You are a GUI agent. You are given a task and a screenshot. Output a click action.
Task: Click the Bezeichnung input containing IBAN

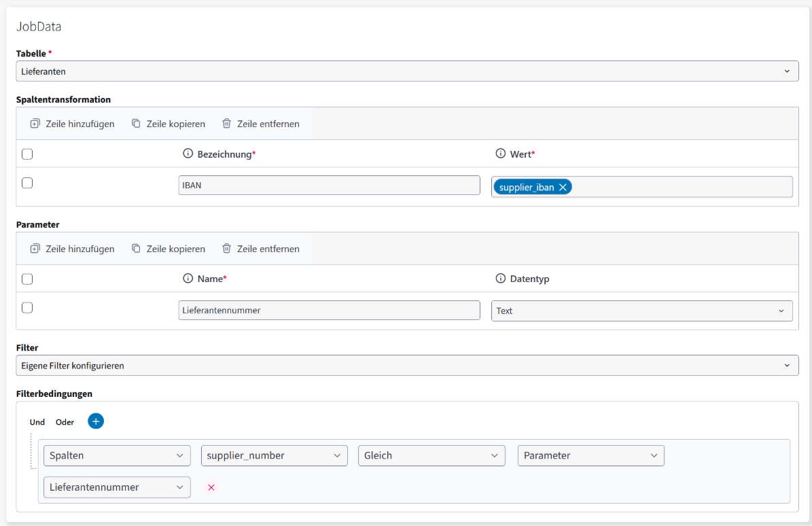[x=330, y=186]
